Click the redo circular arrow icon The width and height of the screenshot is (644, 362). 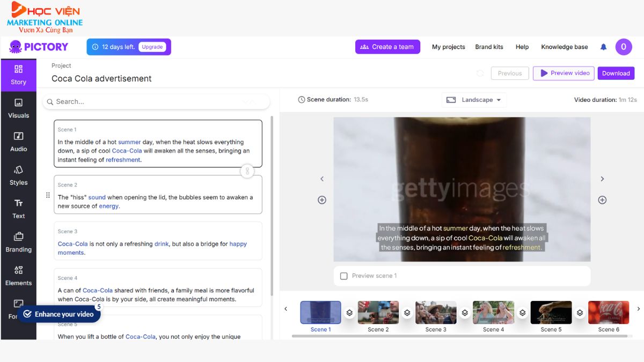tap(480, 73)
